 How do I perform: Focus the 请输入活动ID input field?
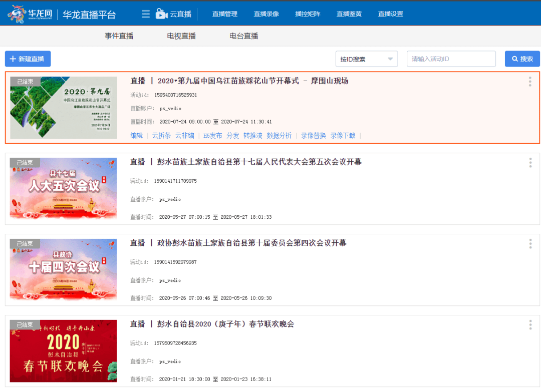point(451,59)
